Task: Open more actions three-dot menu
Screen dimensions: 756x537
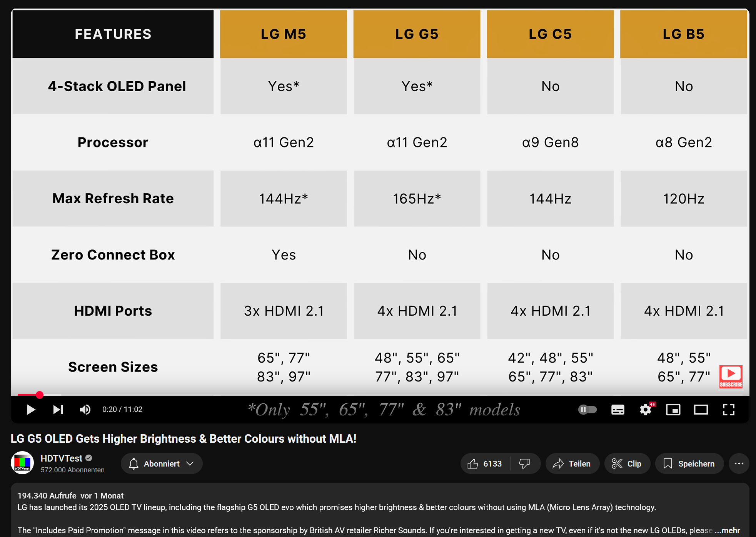Action: [x=739, y=463]
